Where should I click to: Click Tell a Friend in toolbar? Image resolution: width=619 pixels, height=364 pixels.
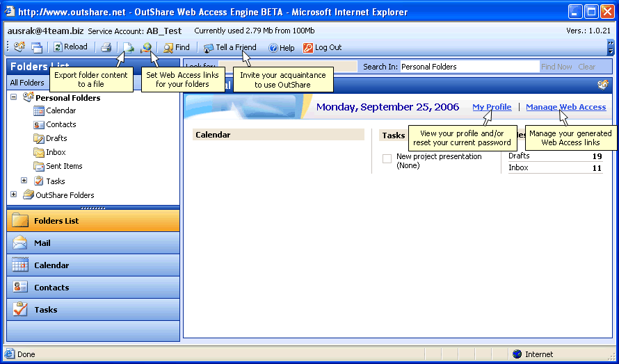click(230, 48)
